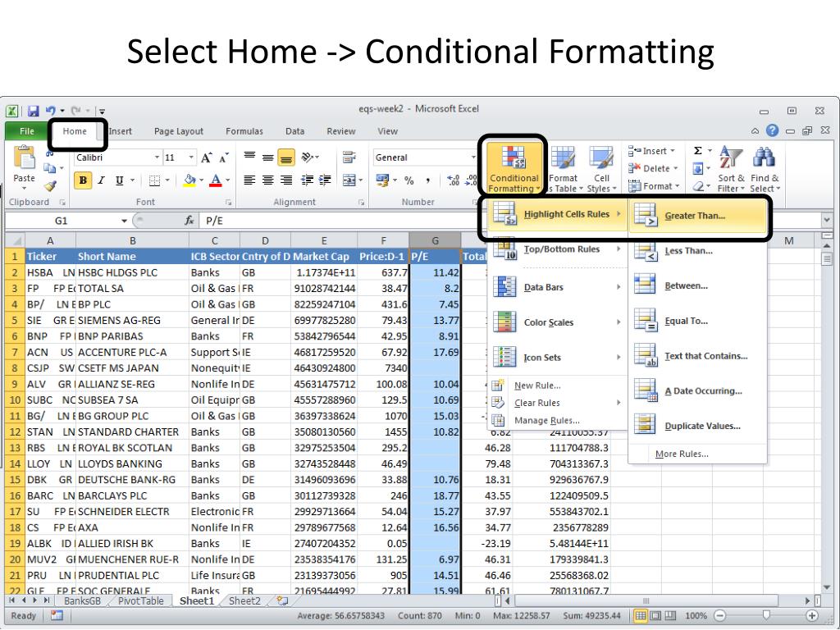Viewport: 840px width, 630px height.
Task: Click the Accounting Number Format icon
Action: click(x=382, y=180)
